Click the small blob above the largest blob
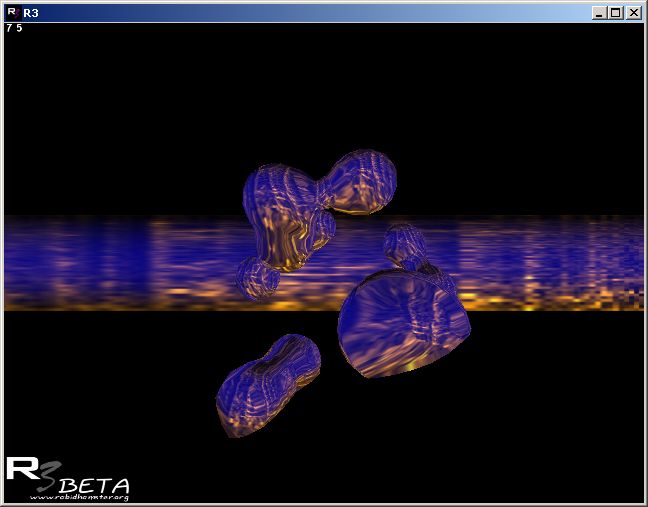Viewport: 648px width, 507px height. [x=405, y=244]
